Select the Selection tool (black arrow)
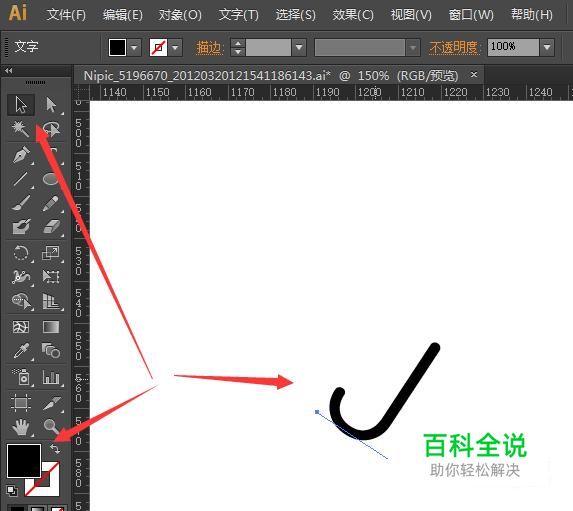Image resolution: width=573 pixels, height=511 pixels. click(21, 105)
